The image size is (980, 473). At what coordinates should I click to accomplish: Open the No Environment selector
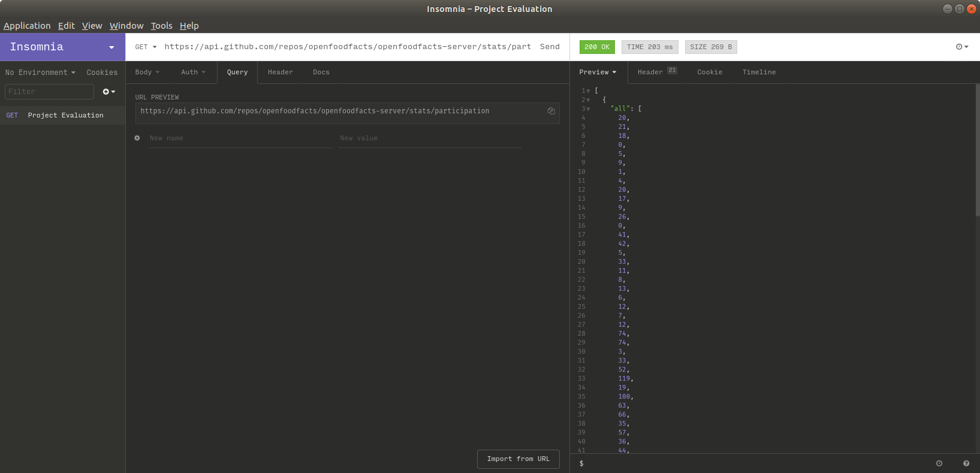pos(40,73)
